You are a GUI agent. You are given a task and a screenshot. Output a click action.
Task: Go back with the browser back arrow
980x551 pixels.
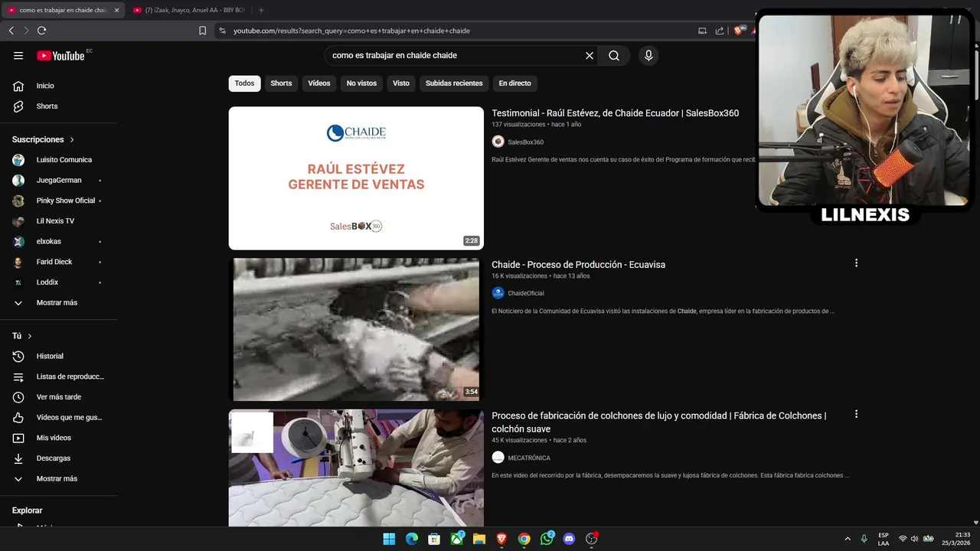click(11, 31)
